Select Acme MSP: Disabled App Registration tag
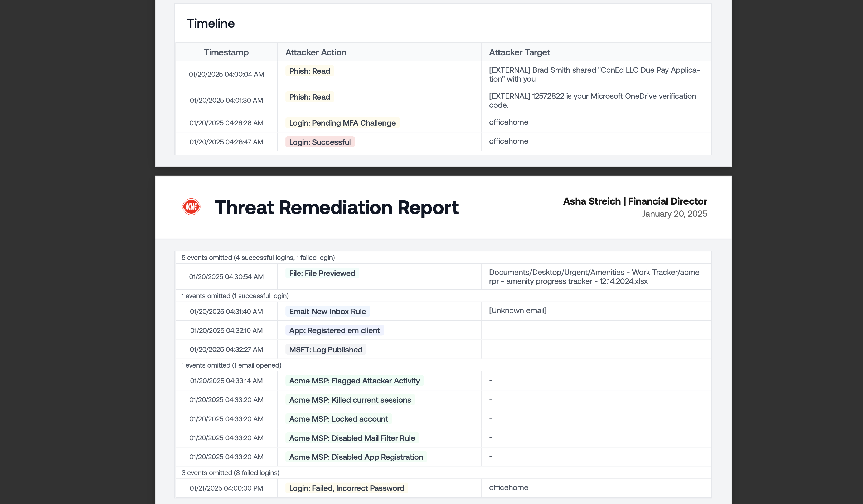Image resolution: width=863 pixels, height=504 pixels. (x=356, y=457)
